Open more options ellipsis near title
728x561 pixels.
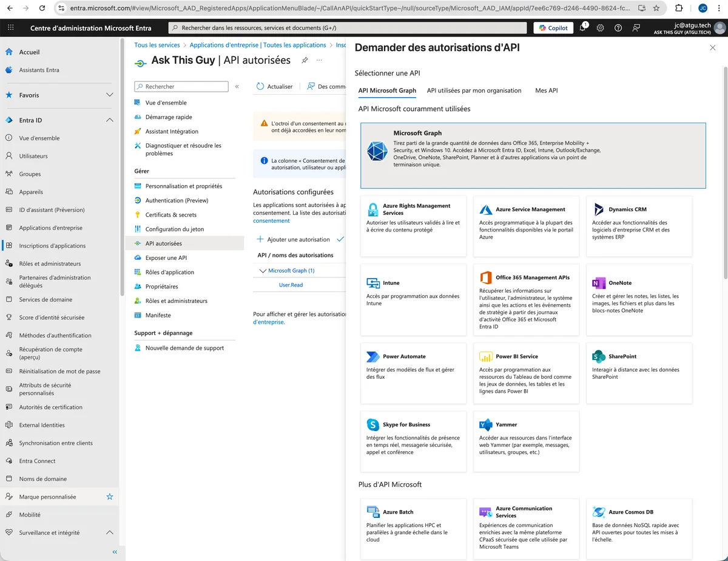click(319, 60)
